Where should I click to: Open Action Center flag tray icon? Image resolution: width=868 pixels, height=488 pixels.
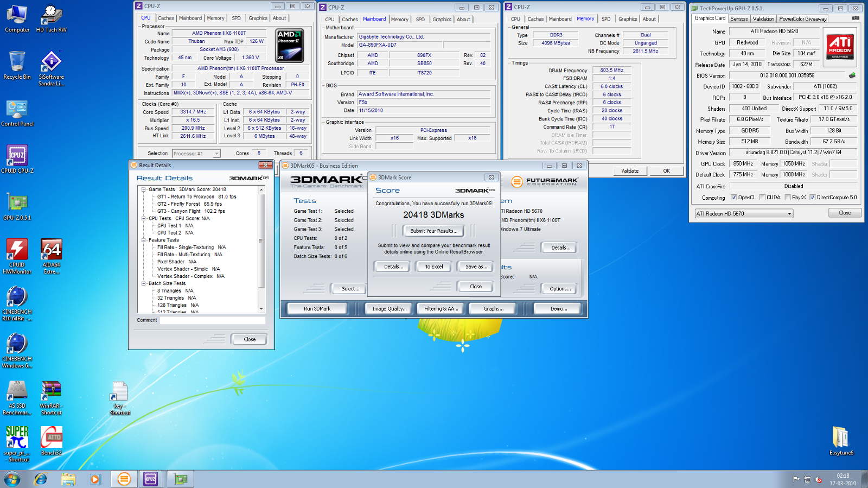pos(796,479)
